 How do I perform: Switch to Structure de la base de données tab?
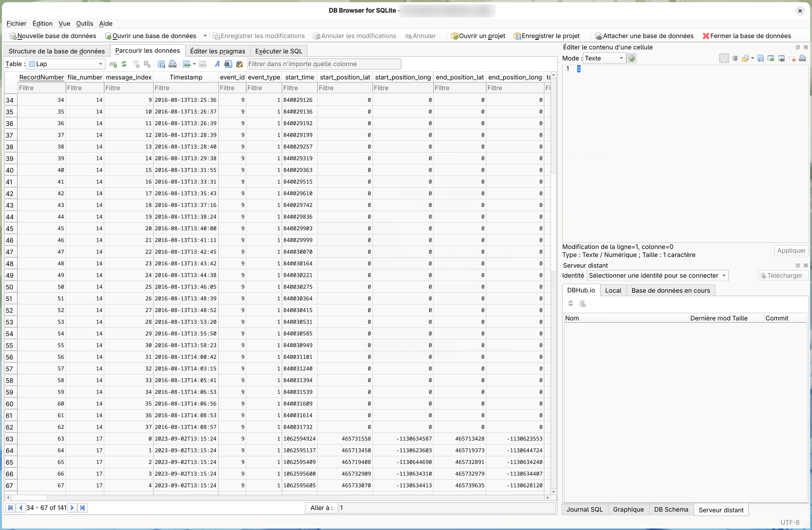tap(57, 51)
